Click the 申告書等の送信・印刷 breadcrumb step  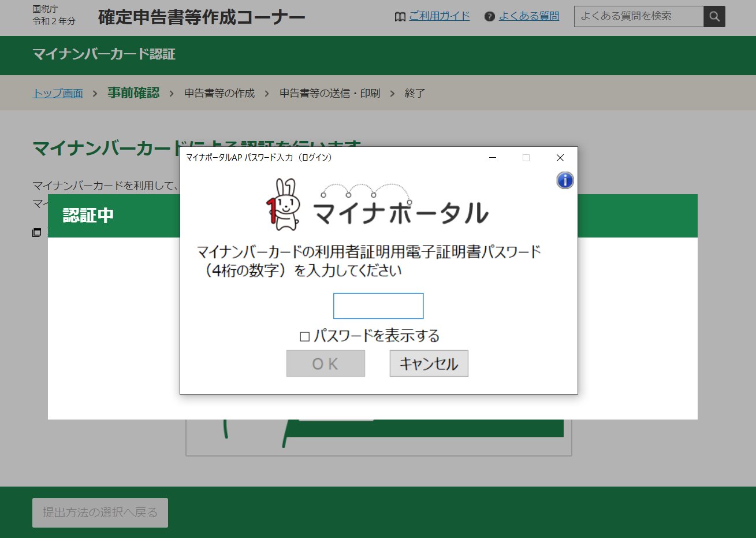330,93
